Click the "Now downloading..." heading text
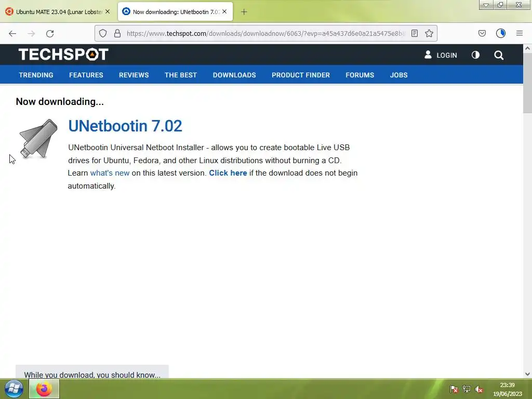 point(60,102)
